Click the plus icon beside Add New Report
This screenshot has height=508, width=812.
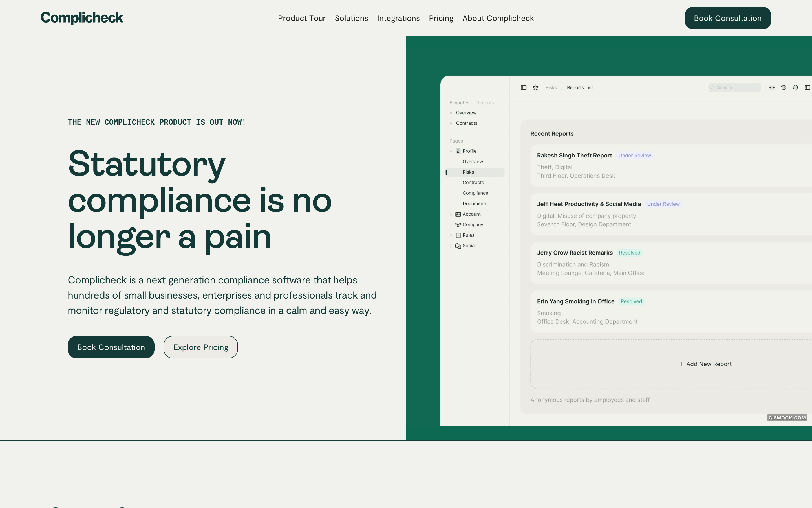click(x=681, y=364)
